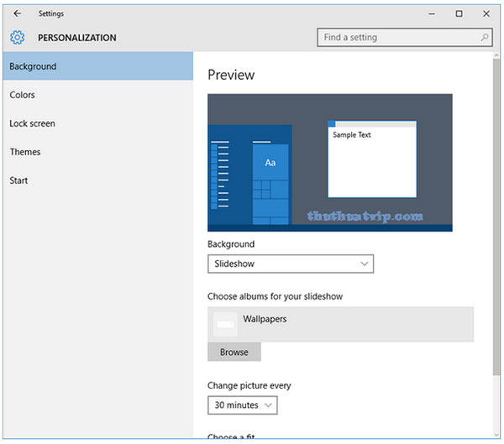Screen dimensions: 504x444
Task: Select the Wallpapers album entry
Action: tap(340, 324)
